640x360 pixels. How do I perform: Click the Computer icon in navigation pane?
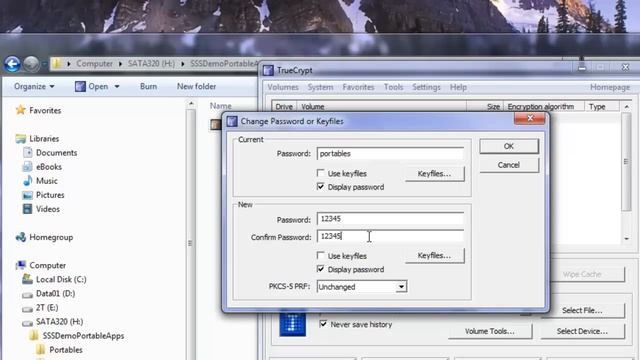tap(21, 265)
